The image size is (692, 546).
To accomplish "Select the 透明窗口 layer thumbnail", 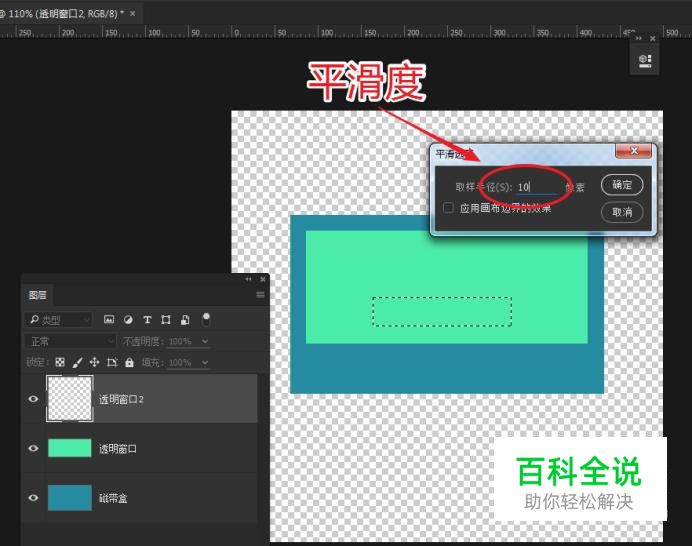I will click(70, 448).
